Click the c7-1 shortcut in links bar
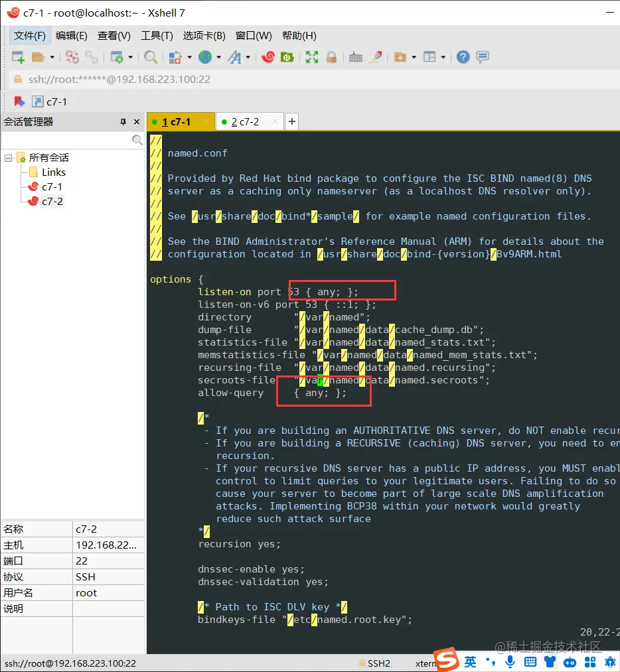The height and width of the screenshot is (672, 620). pyautogui.click(x=50, y=101)
